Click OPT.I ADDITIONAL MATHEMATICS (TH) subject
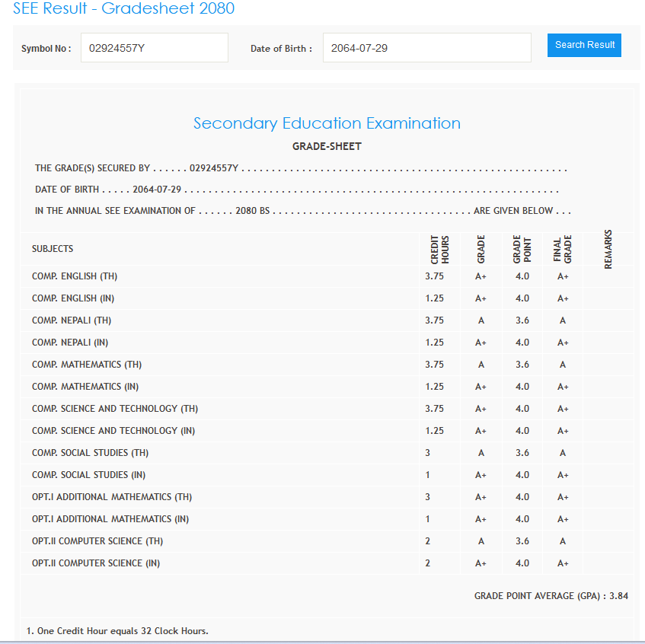This screenshot has width=645, height=644. point(112,497)
